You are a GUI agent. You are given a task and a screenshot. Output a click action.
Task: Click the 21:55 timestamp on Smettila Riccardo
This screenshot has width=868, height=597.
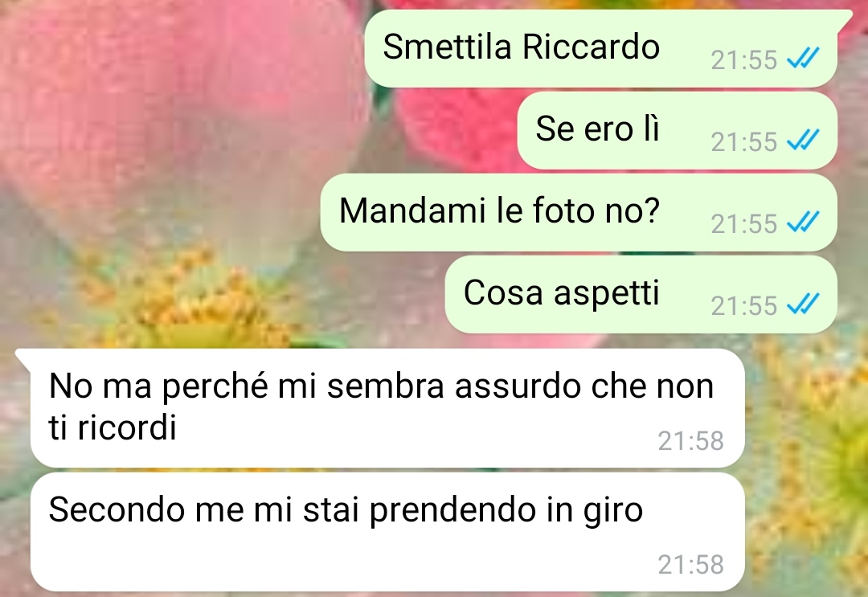[744, 59]
